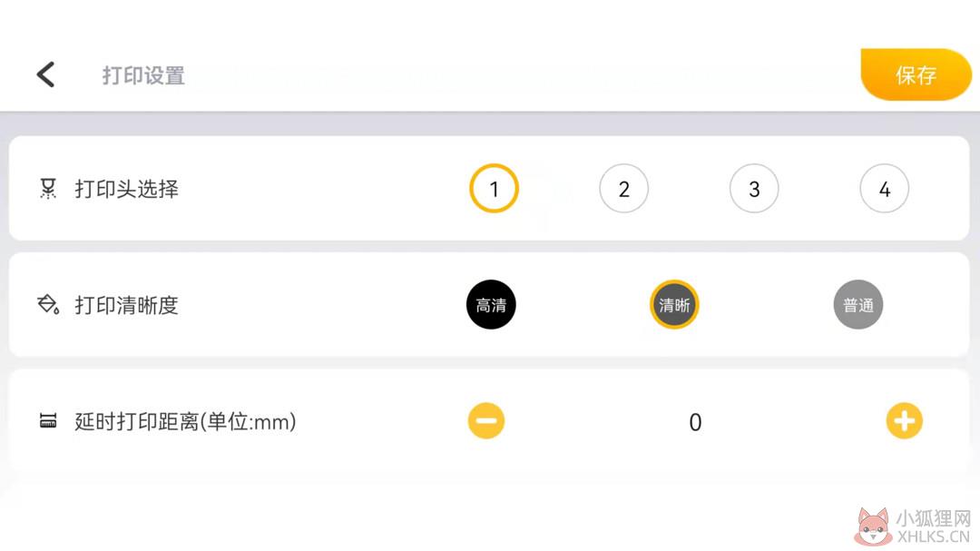
Task: Click the print clarity paint-bucket icon
Action: (x=48, y=305)
